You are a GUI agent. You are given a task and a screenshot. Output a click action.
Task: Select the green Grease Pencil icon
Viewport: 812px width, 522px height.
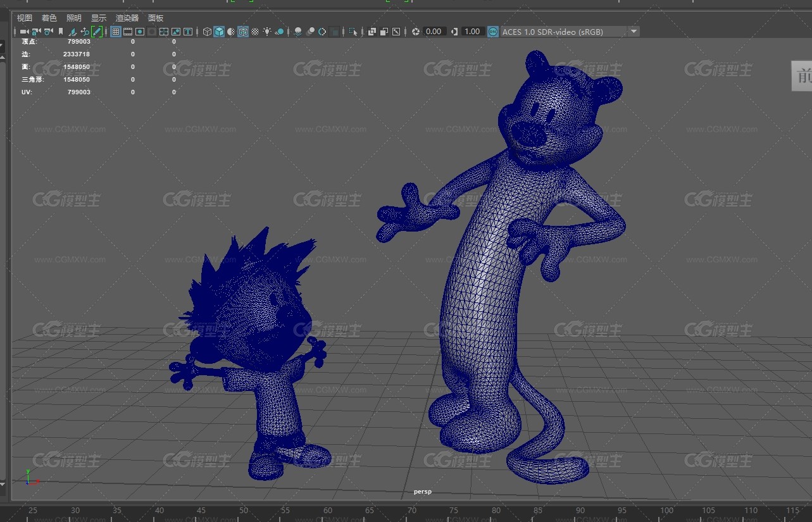pos(97,32)
